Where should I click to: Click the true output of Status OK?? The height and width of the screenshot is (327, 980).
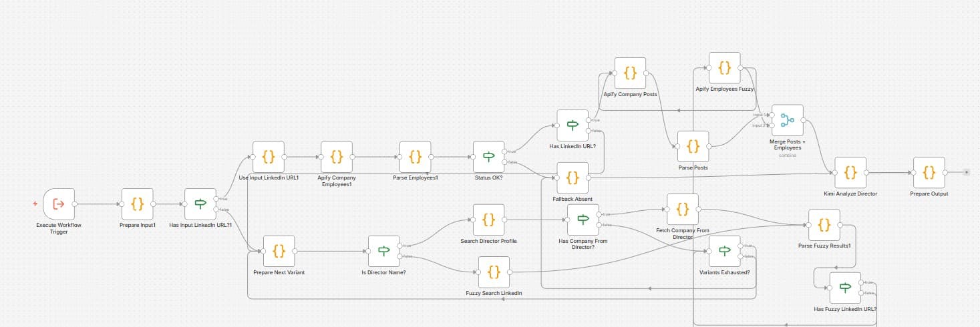(x=505, y=151)
